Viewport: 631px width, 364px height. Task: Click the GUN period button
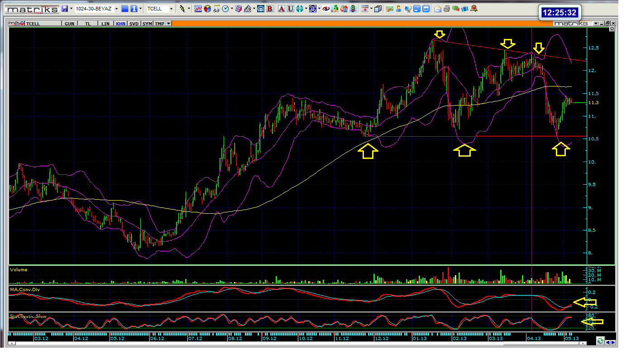coord(69,24)
